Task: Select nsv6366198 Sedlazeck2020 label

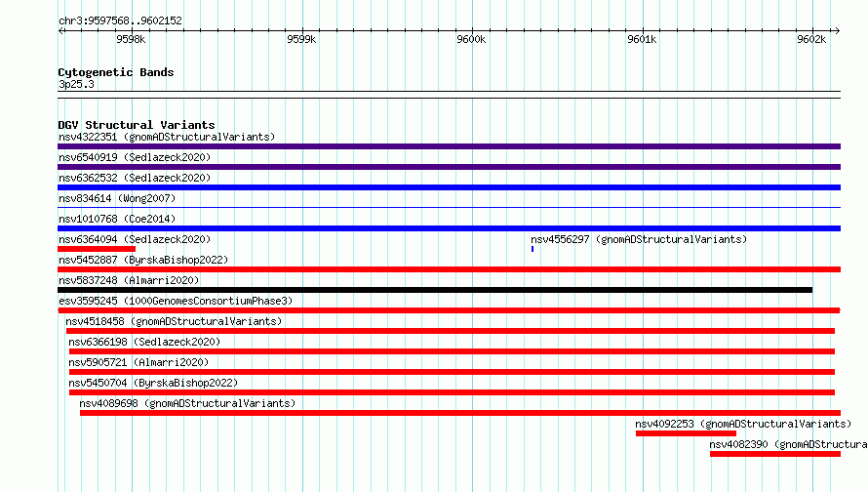Action: (x=144, y=342)
